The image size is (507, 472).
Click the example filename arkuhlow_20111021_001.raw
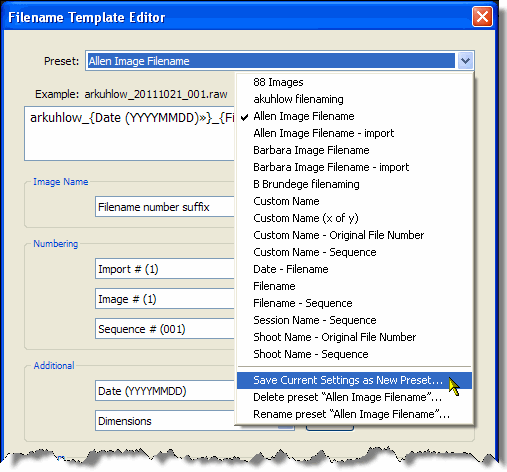tap(156, 94)
